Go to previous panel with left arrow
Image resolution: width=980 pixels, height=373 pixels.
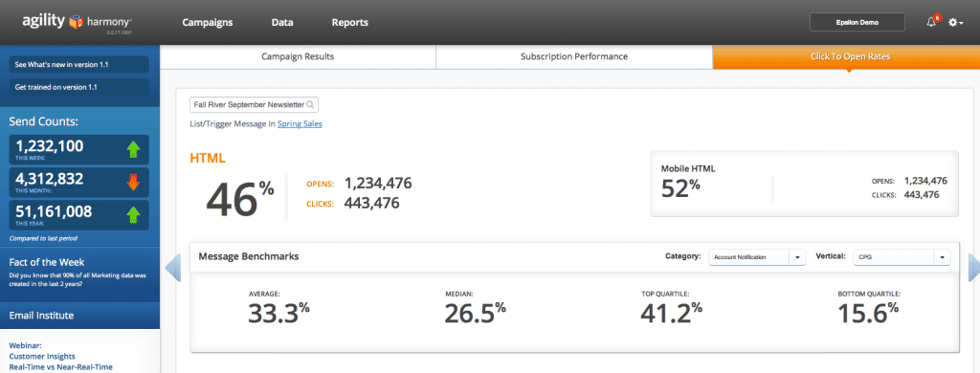tap(172, 268)
